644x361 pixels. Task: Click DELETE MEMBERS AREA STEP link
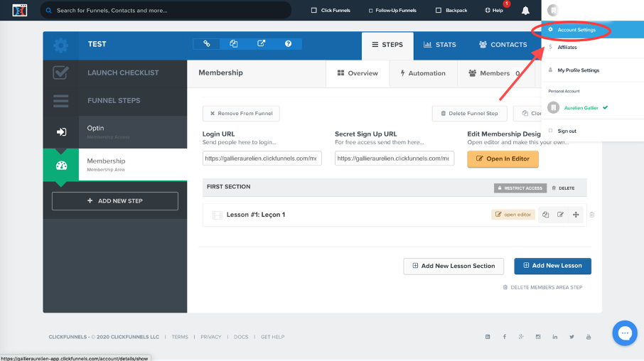(542, 288)
